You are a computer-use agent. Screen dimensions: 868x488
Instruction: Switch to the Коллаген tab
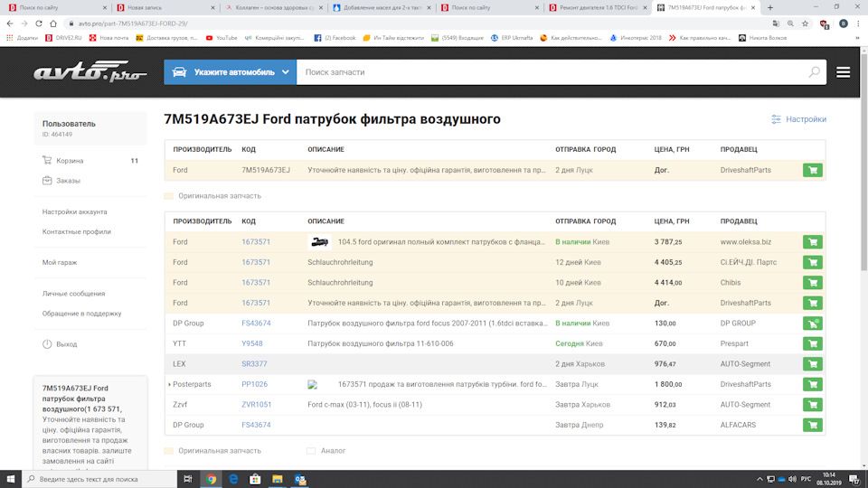(273, 8)
